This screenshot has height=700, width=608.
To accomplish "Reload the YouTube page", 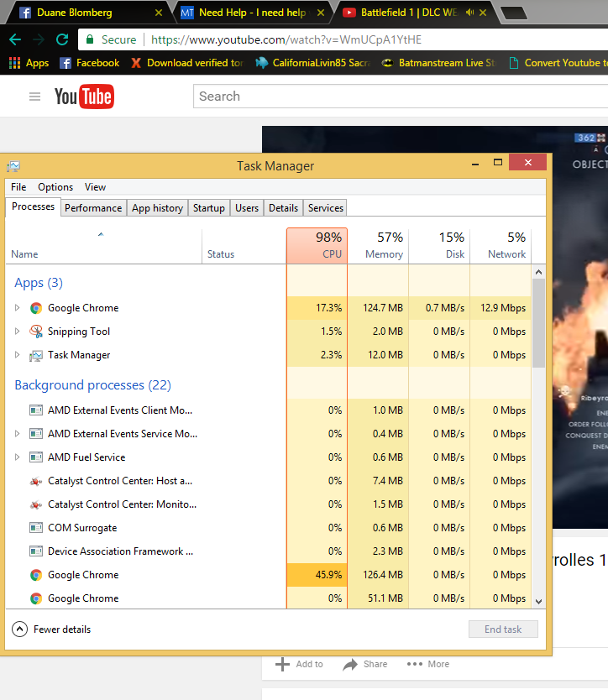I will pyautogui.click(x=62, y=39).
